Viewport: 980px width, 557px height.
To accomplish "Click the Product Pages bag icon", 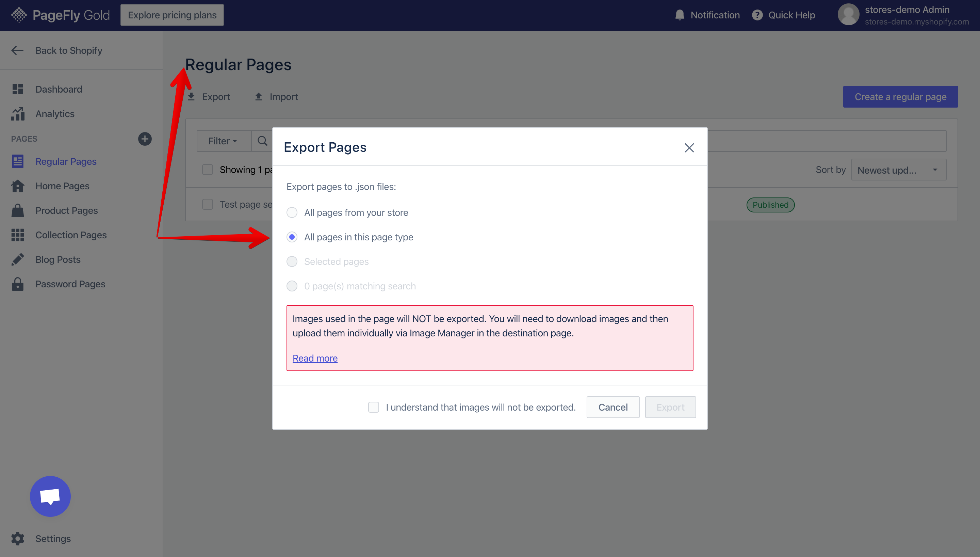I will tap(18, 210).
